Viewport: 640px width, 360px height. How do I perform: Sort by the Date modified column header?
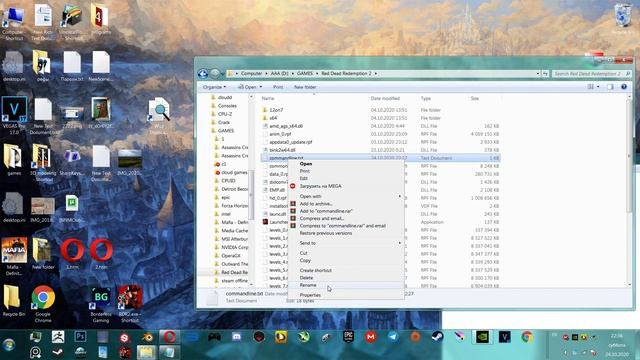point(385,98)
